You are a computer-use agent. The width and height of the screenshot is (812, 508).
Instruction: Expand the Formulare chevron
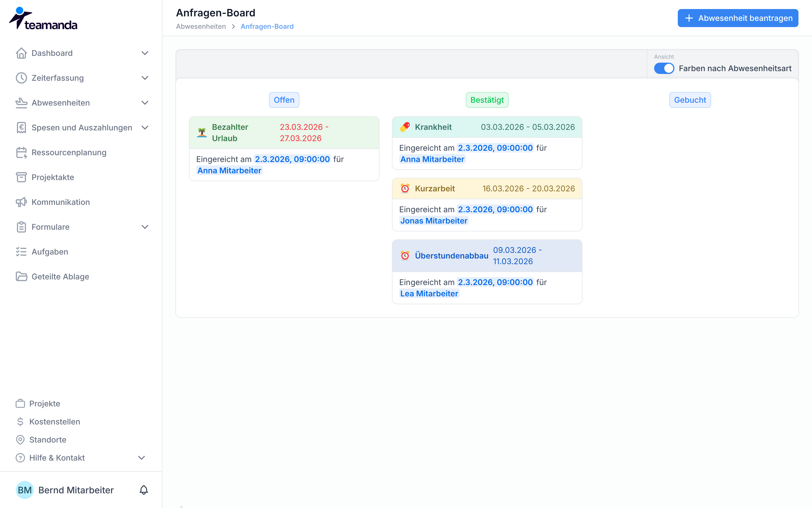click(145, 227)
